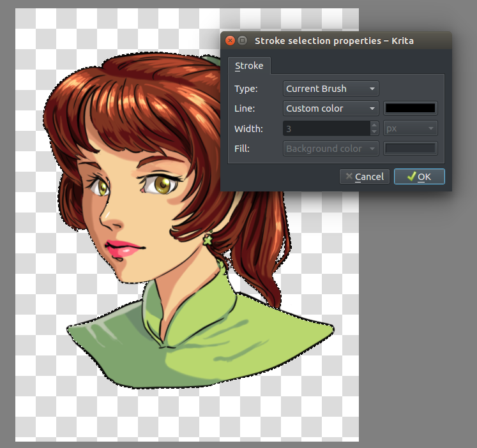Expand the Line dropdown set to Custom color
The height and width of the screenshot is (448, 477).
coord(331,108)
